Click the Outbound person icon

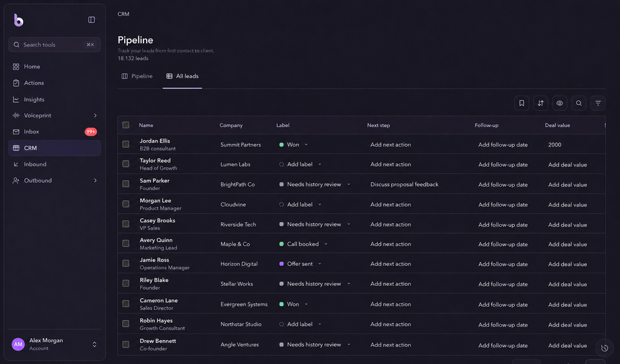(x=15, y=180)
